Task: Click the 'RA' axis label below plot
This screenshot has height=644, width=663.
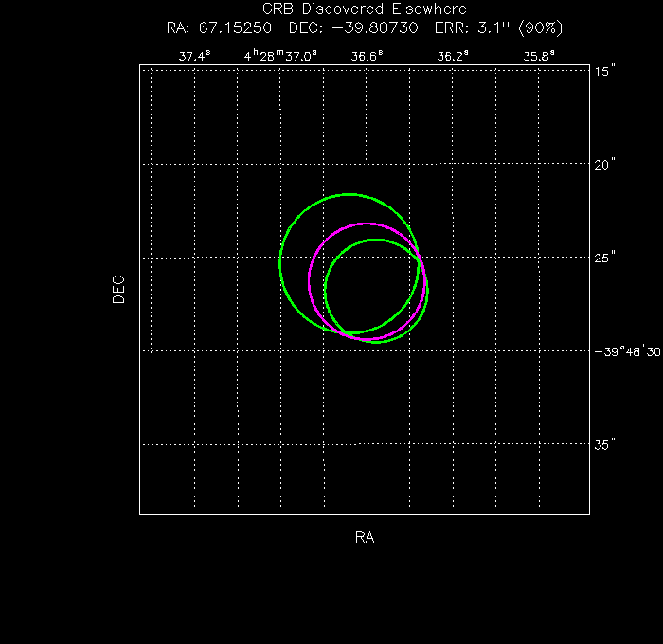Action: click(x=365, y=537)
